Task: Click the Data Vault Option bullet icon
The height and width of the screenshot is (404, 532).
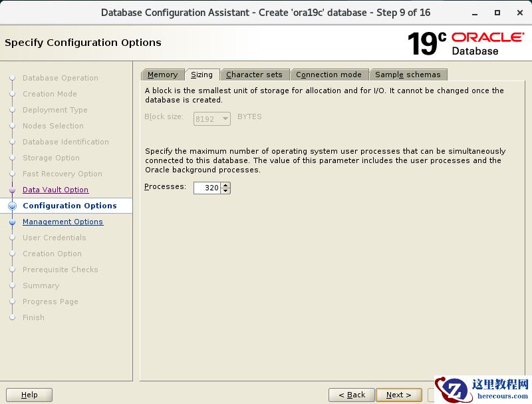Action: pyautogui.click(x=13, y=190)
